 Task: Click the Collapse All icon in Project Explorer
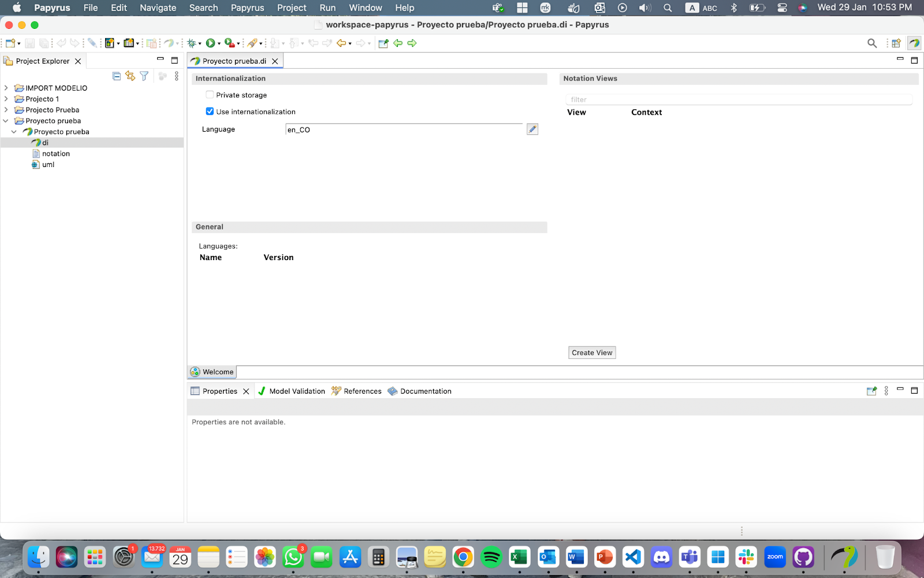pos(117,76)
